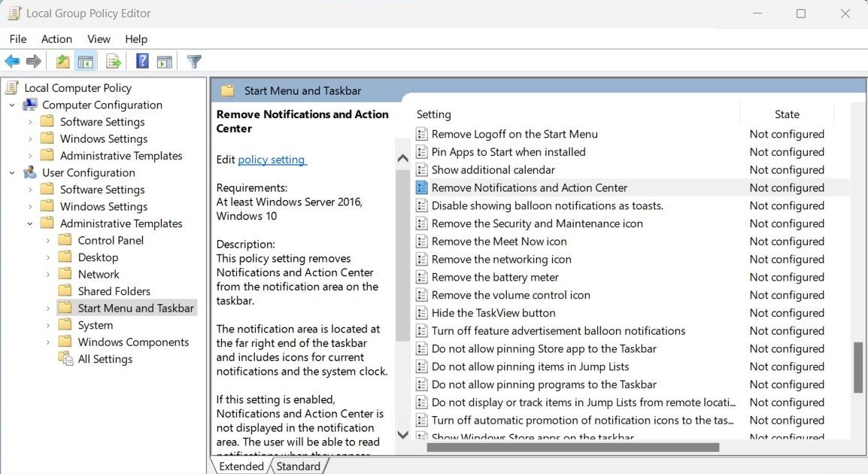Screen dimensions: 868x474
Task: Click the Back navigation arrow
Action: (x=12, y=61)
